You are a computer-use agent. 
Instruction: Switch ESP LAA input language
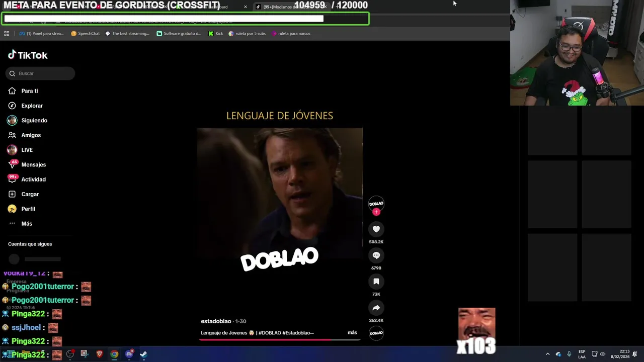click(582, 354)
